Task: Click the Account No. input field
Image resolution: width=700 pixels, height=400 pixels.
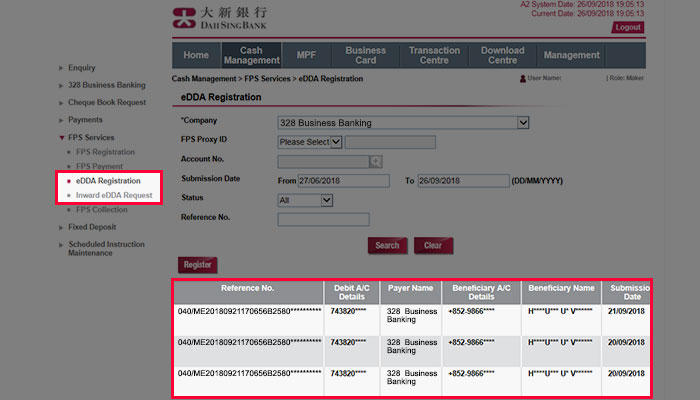Action: pyautogui.click(x=324, y=162)
